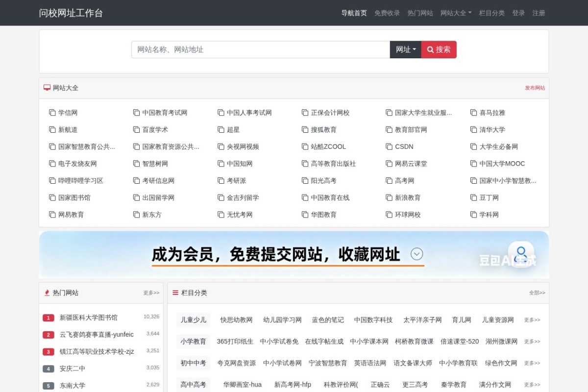Click the copy icon beside 学信网
Viewport: 588px width, 392px height.
(x=52, y=113)
